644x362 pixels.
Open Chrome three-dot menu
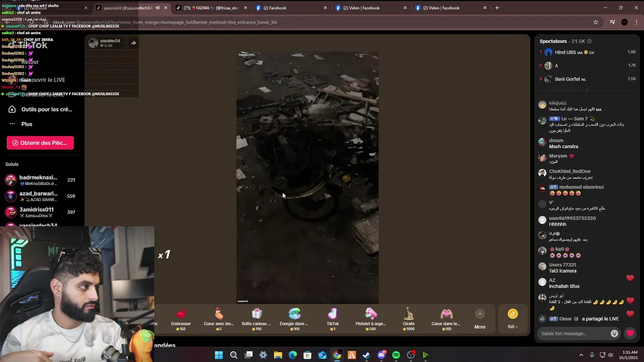(637, 22)
